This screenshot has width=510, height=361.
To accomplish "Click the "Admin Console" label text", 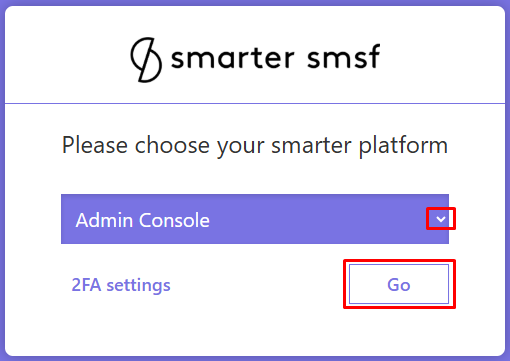I will (x=143, y=220).
